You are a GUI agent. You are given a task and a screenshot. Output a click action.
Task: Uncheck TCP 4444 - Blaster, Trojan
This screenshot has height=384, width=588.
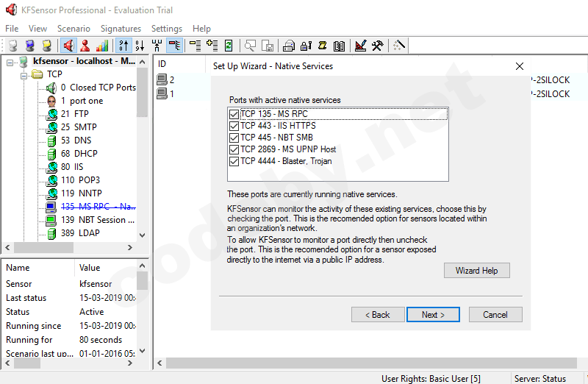(234, 161)
